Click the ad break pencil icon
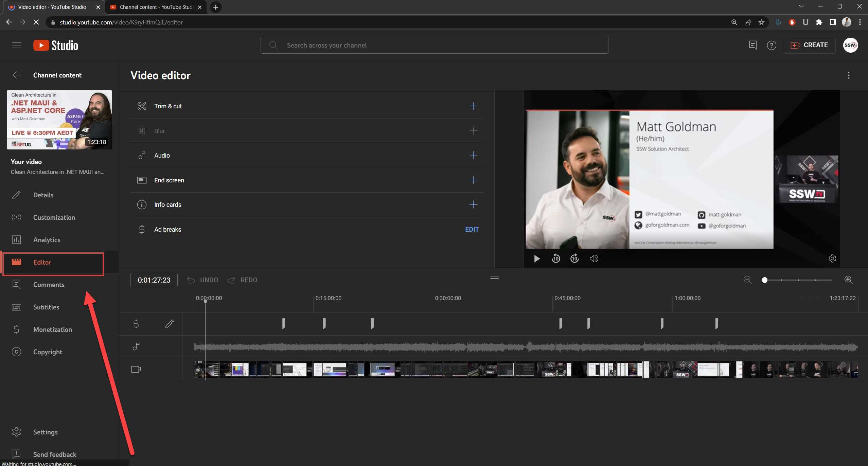The width and height of the screenshot is (868, 466). tap(170, 324)
